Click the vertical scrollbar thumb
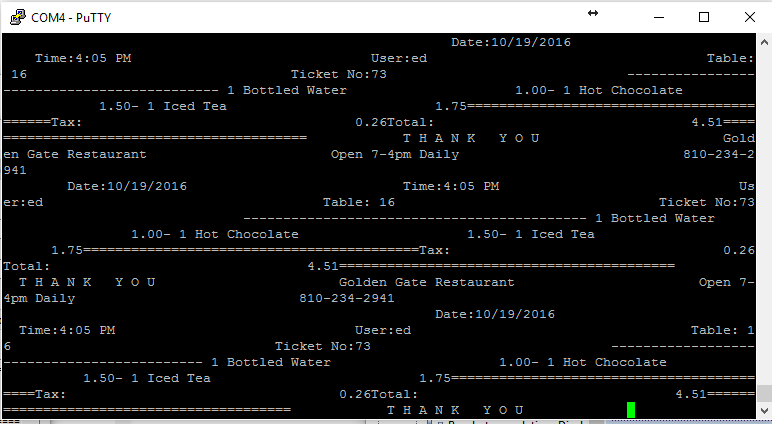Image resolution: width=772 pixels, height=424 pixels. (764, 393)
